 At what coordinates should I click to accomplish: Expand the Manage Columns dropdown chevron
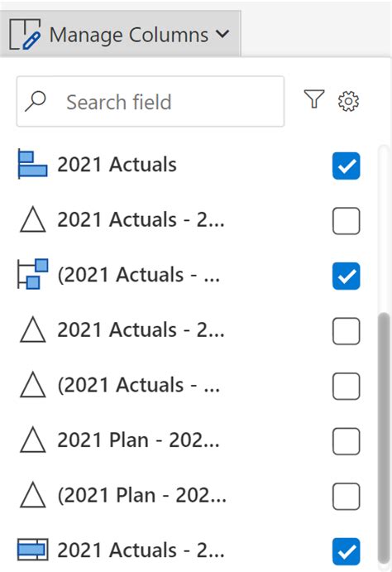click(x=222, y=34)
